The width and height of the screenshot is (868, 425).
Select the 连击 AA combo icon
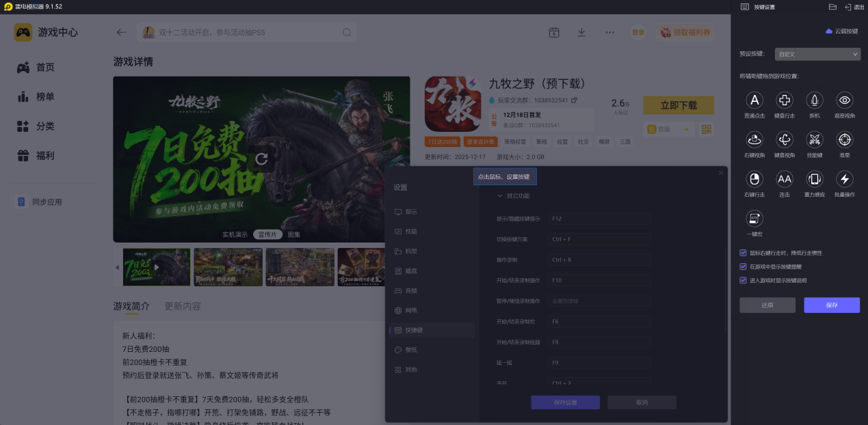pyautogui.click(x=785, y=179)
